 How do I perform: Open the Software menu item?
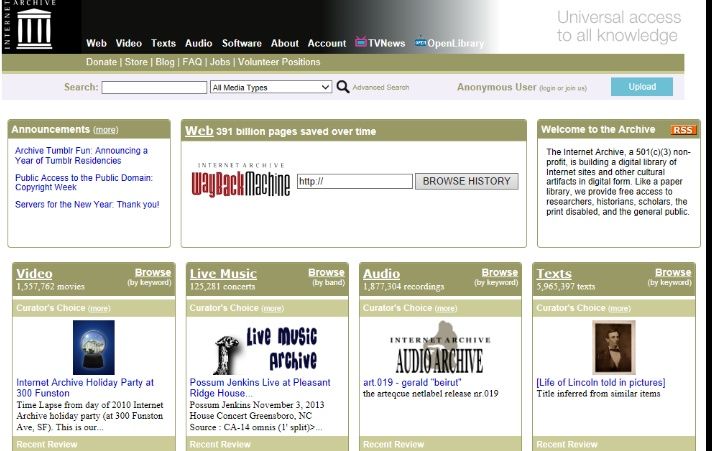pyautogui.click(x=242, y=43)
